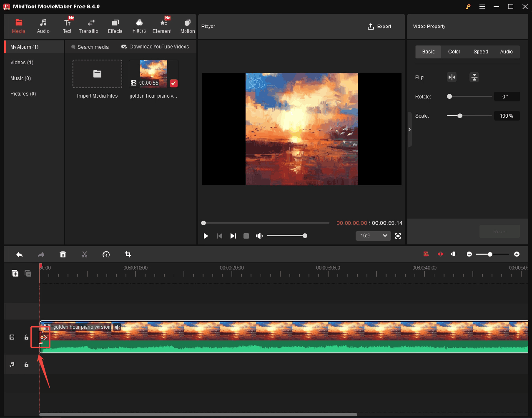Click the Delete trash icon on timeline toolbar
Screen dimensions: 532x418
click(x=63, y=254)
